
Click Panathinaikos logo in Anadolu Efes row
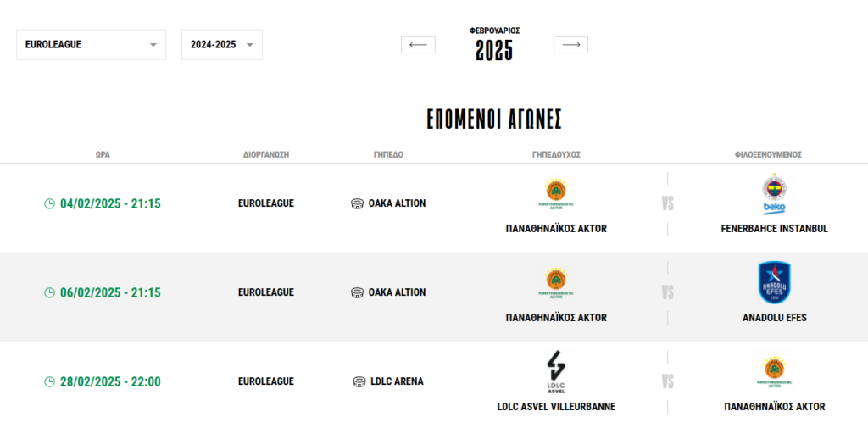(556, 283)
